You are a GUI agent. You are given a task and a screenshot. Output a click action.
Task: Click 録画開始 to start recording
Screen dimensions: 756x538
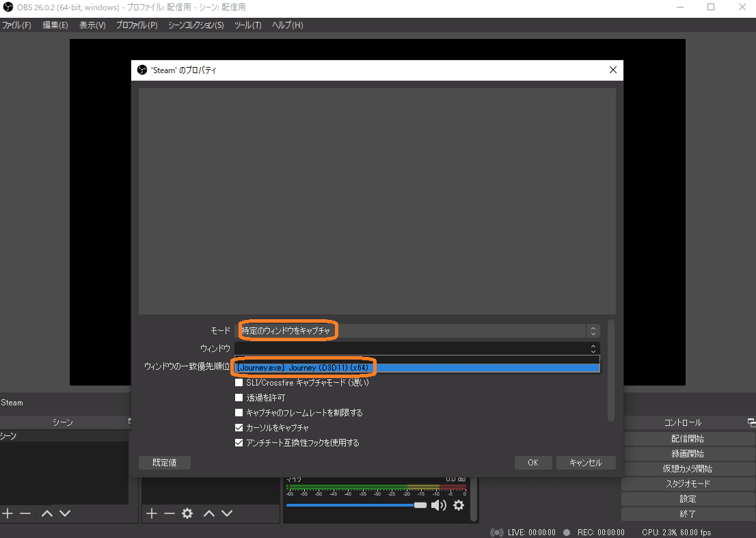pos(688,454)
